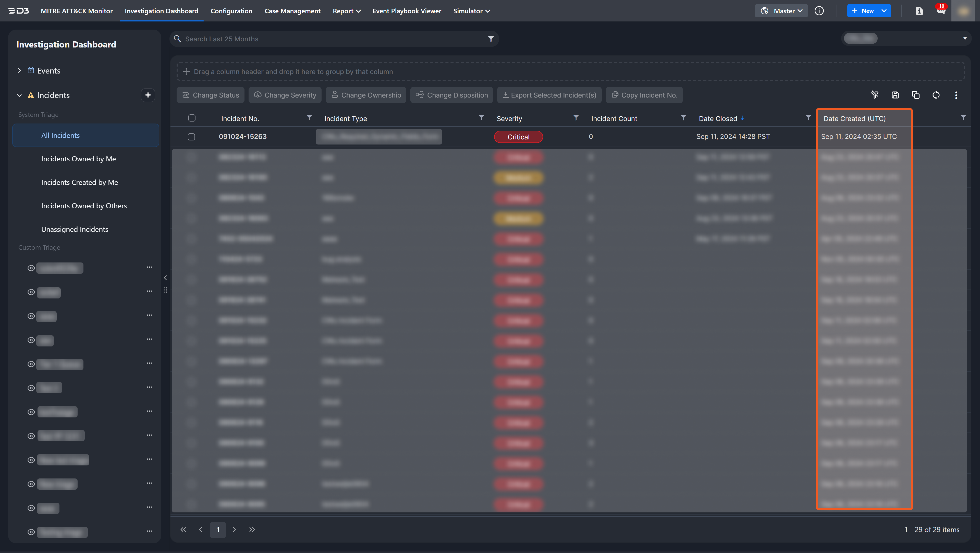980x553 pixels.
Task: Select the checkbox for incident 091024-15263
Action: (x=191, y=137)
